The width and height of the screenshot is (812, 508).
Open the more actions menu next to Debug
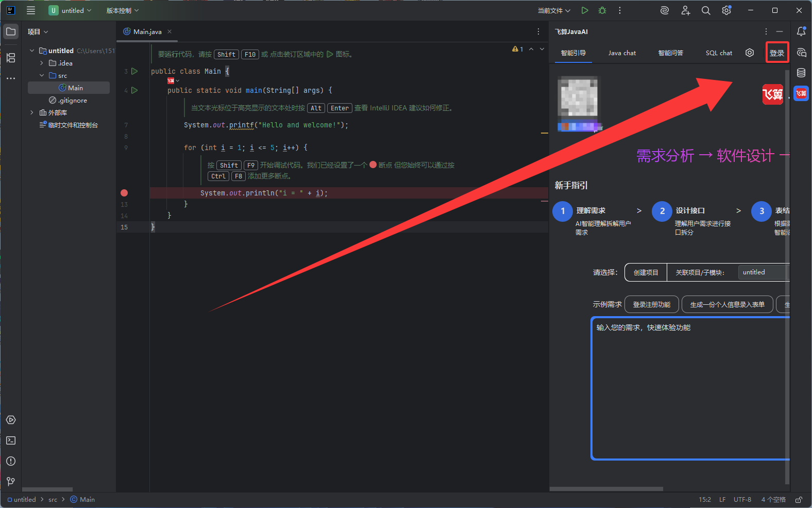coord(620,10)
